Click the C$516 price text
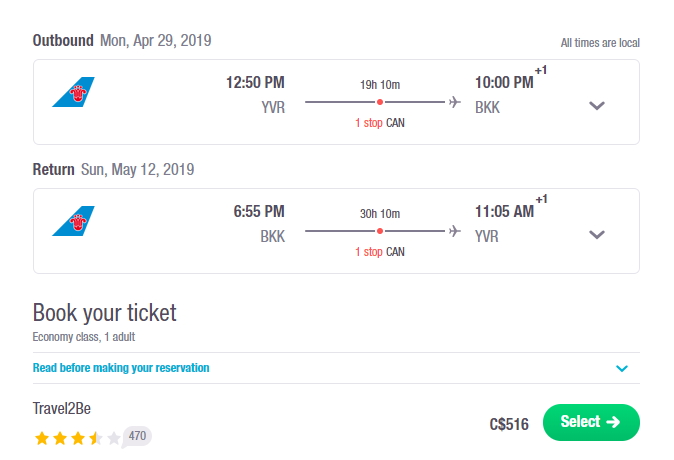Screen dimensions: 674x460 click(x=509, y=424)
